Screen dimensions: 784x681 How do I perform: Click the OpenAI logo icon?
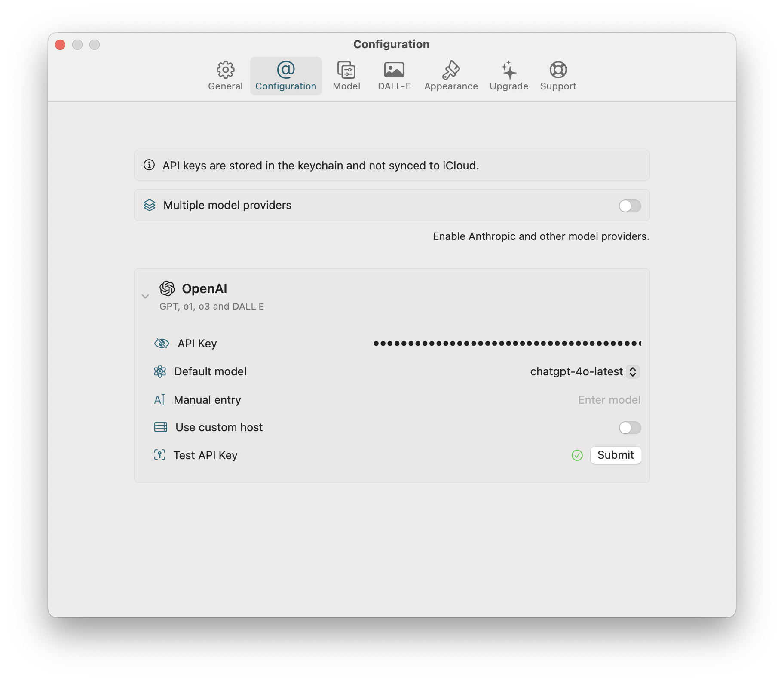[167, 288]
